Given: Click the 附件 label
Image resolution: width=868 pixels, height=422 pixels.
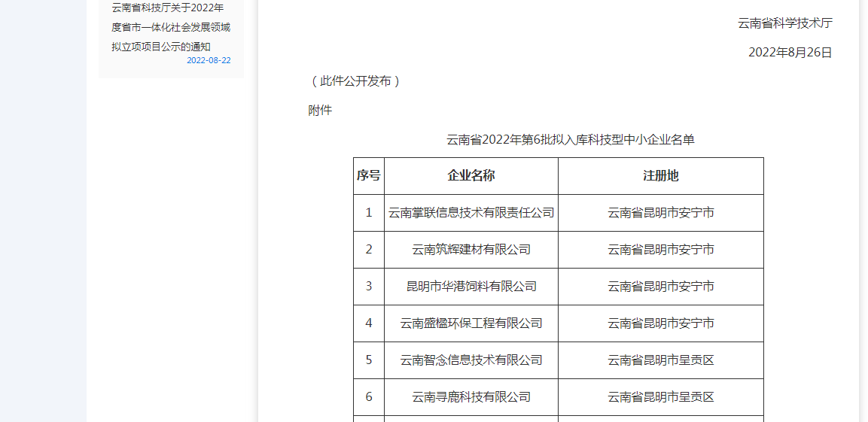Looking at the screenshot, I should click(320, 110).
